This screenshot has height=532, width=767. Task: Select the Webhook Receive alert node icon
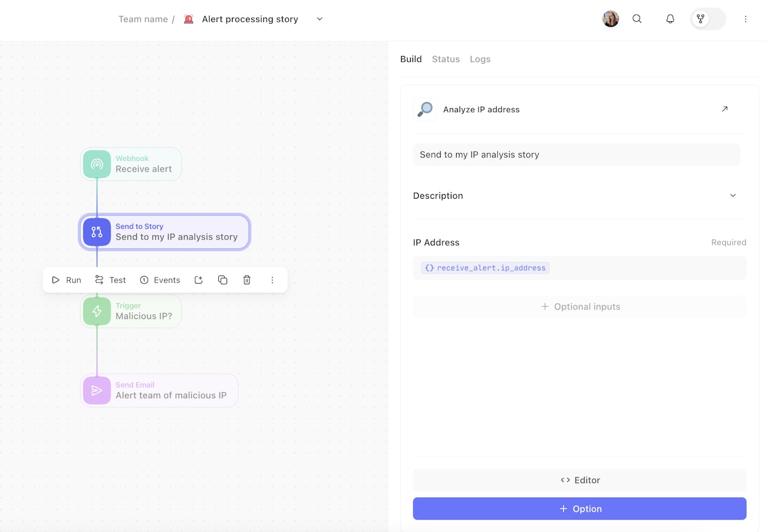point(97,164)
